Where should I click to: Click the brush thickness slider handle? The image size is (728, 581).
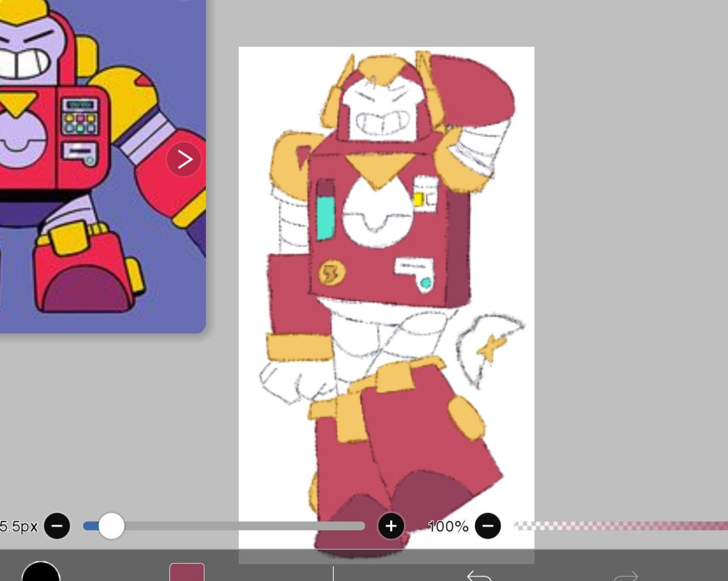(111, 526)
